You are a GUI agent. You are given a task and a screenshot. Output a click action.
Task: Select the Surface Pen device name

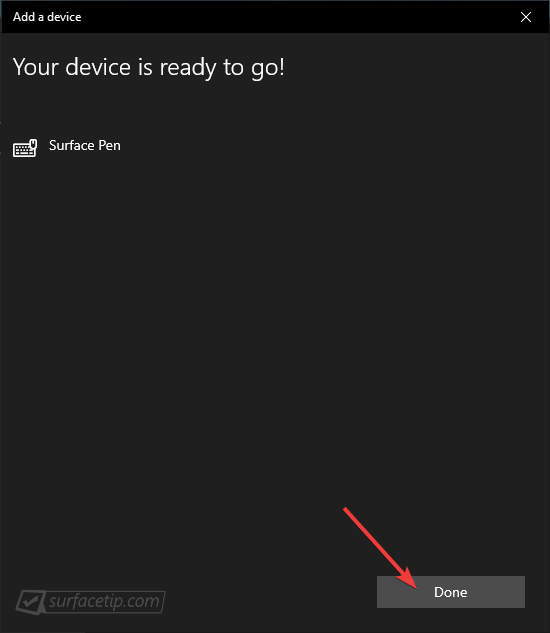(85, 145)
